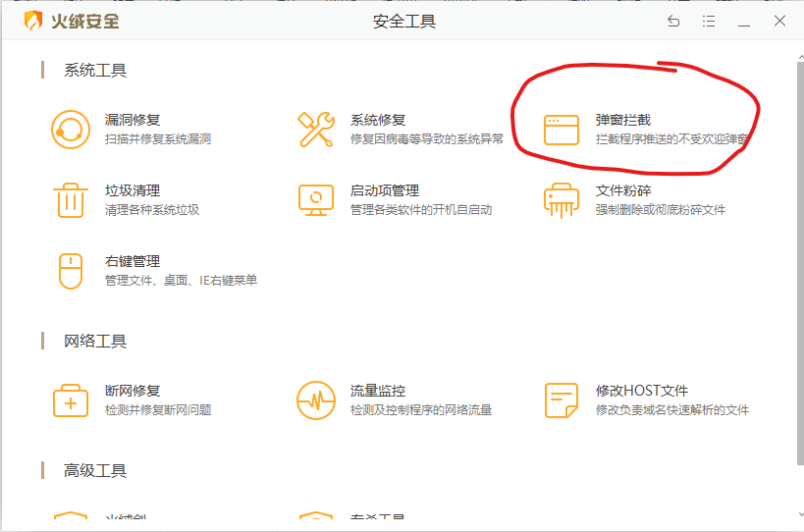Open the 修改HOST文件 note icon
The width and height of the screenshot is (804, 532).
(562, 400)
